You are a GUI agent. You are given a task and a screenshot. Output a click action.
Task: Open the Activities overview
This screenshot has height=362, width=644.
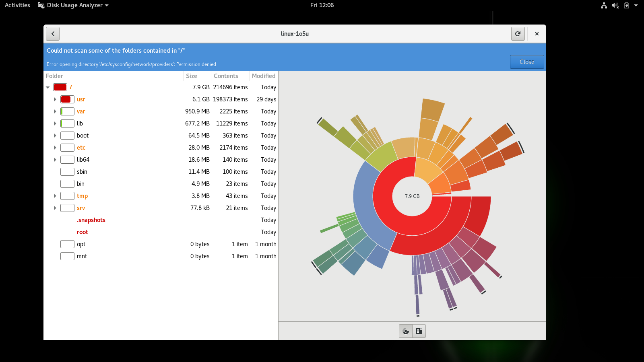point(17,5)
